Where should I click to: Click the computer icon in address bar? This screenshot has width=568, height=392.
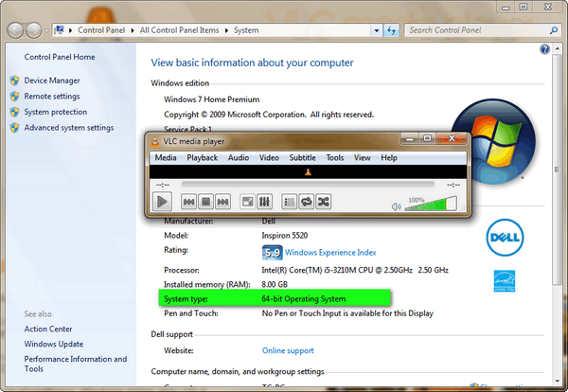click(x=60, y=29)
